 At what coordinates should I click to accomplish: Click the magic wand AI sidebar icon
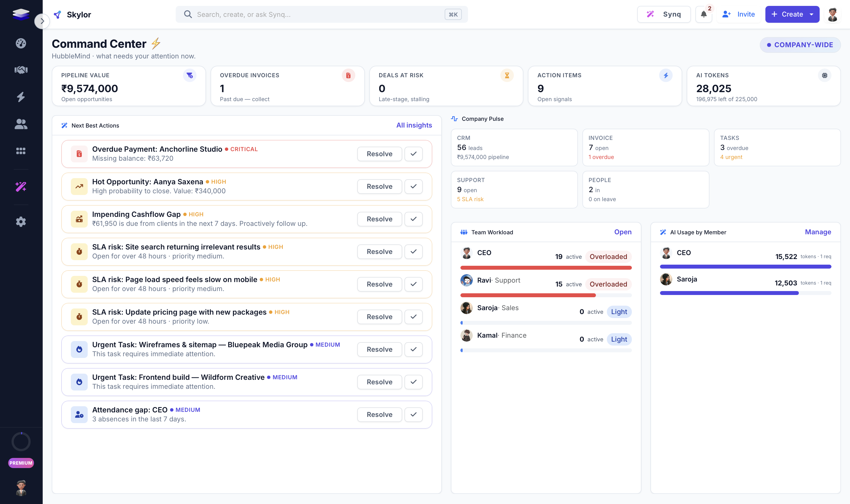21,187
